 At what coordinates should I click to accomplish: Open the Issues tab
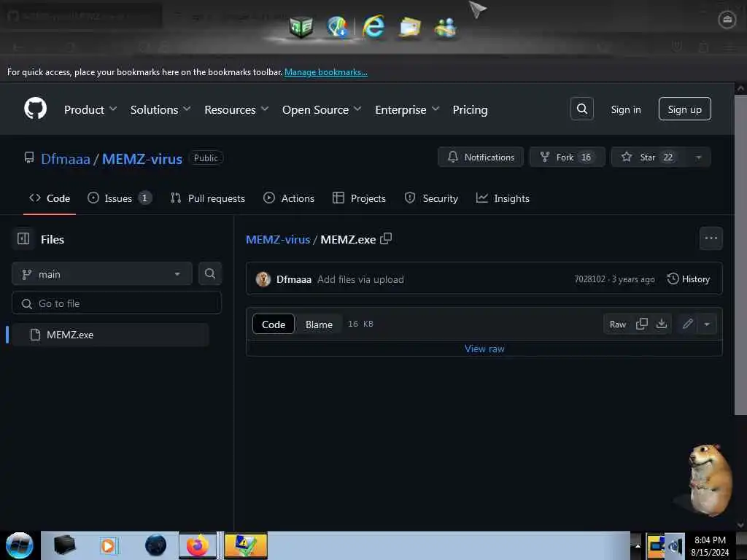(119, 198)
